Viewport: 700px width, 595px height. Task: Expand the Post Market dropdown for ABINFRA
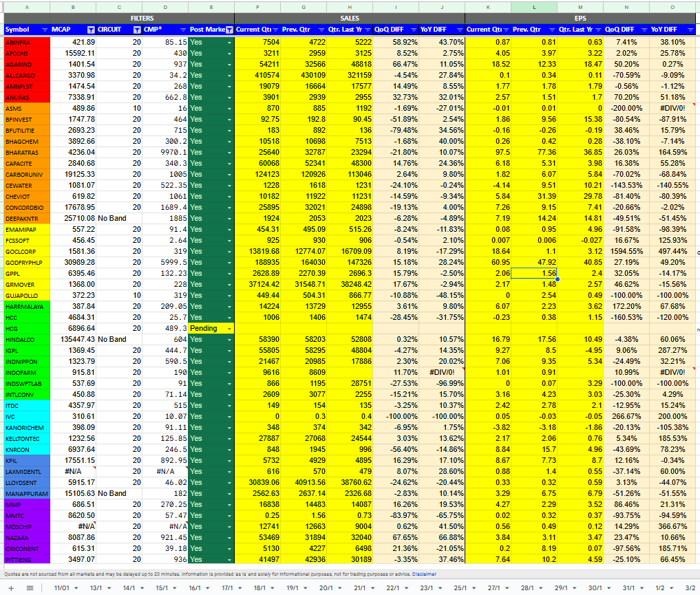(x=229, y=43)
